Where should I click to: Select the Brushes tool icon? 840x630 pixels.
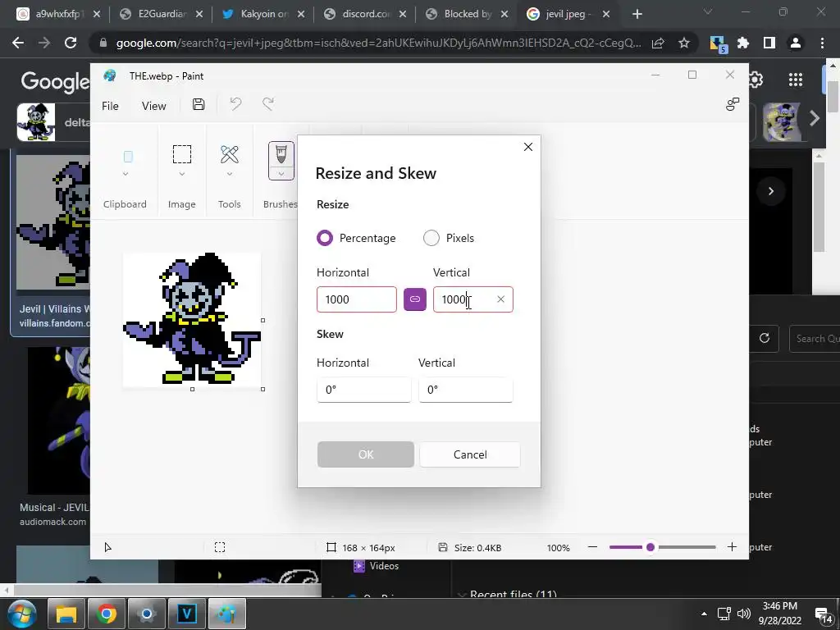(281, 155)
